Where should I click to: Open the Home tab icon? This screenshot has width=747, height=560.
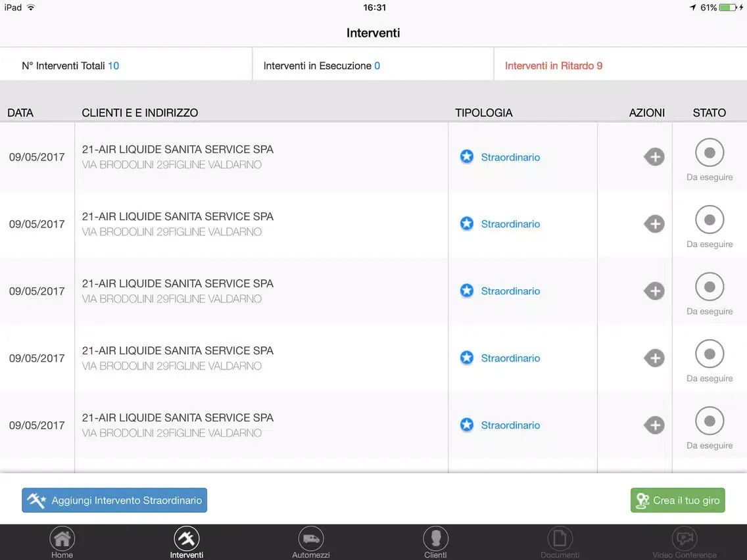pos(62,539)
